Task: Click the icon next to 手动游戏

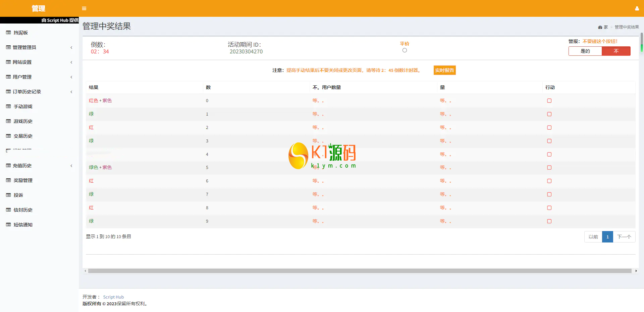Action: click(8, 106)
